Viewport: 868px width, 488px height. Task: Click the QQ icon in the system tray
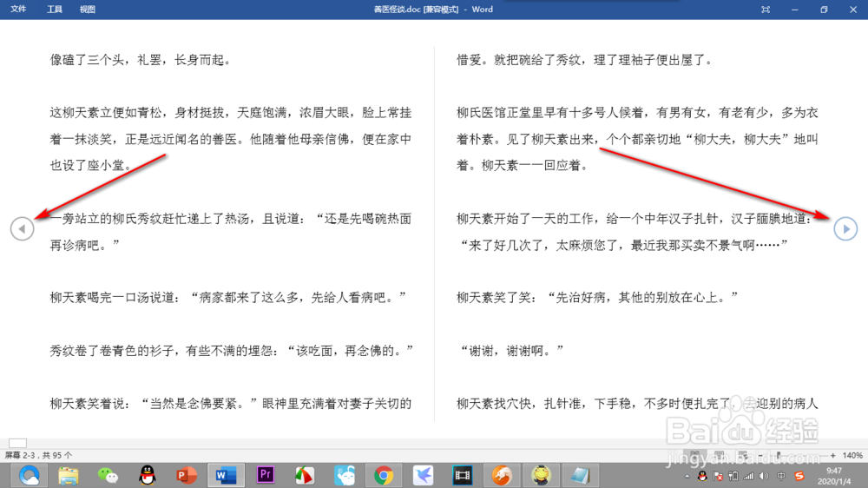click(702, 476)
